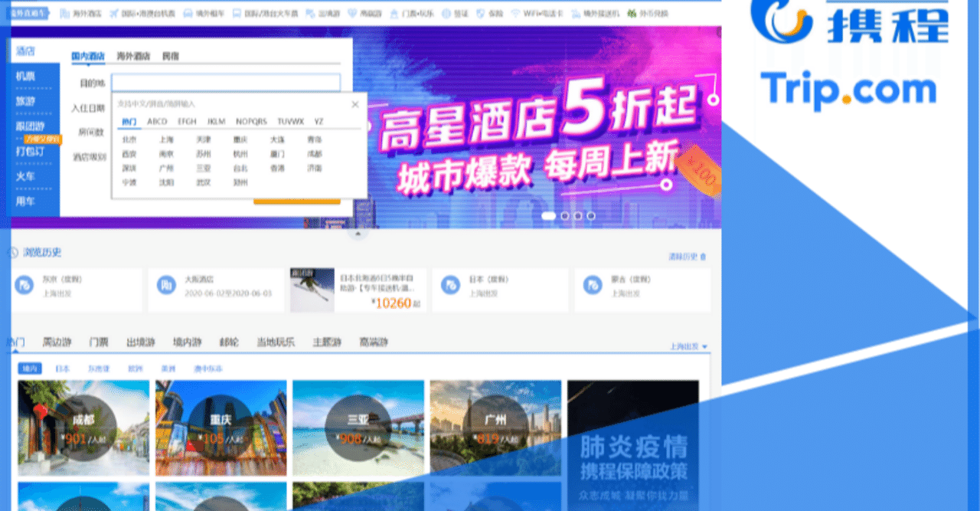Open the 周边游 category tab
The width and height of the screenshot is (980, 511).
point(57,342)
